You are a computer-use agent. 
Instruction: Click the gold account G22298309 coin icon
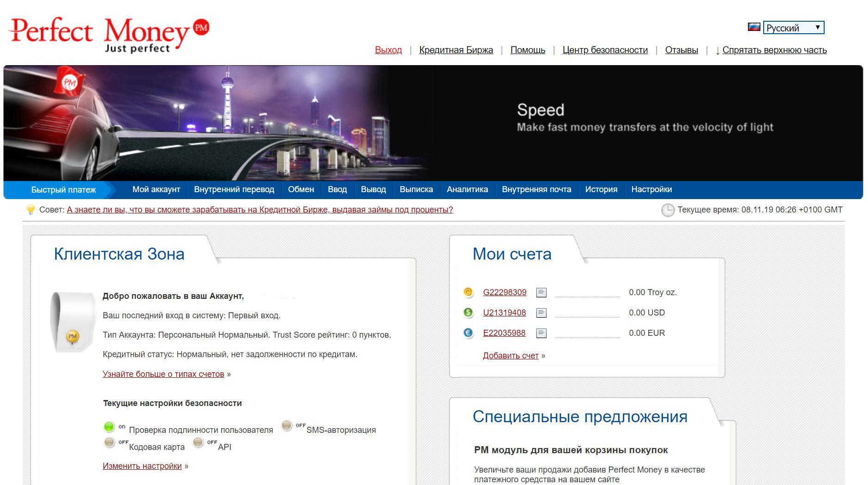tap(468, 292)
